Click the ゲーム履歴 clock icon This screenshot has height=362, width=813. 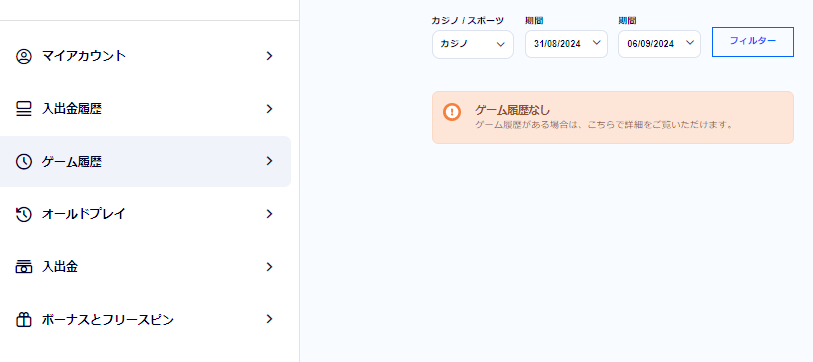23,162
